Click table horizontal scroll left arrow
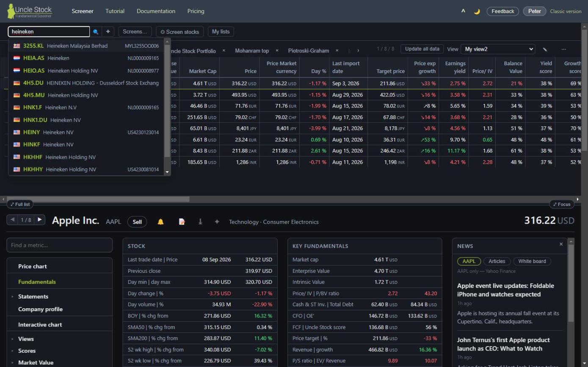This screenshot has height=367, width=588. pyautogui.click(x=3, y=199)
